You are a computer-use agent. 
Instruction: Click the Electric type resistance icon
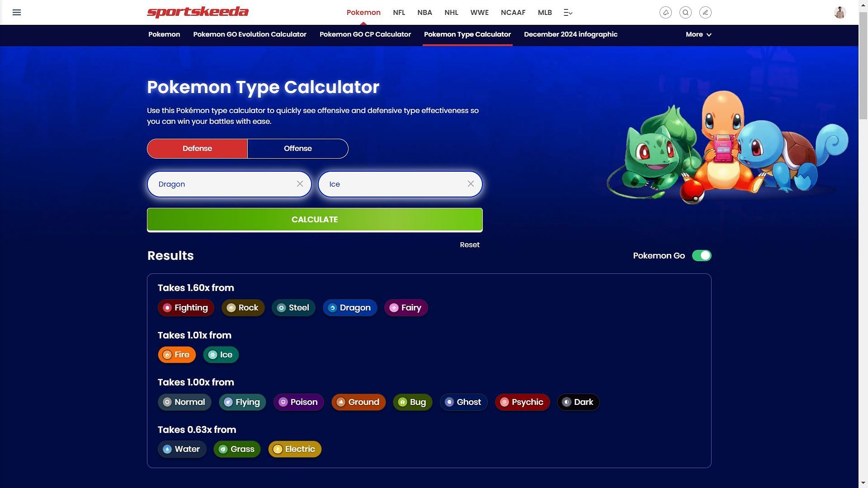(277, 449)
